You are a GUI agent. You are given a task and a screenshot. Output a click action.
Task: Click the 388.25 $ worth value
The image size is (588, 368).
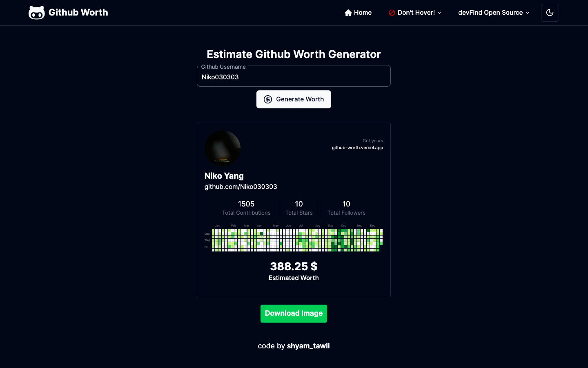pos(294,266)
